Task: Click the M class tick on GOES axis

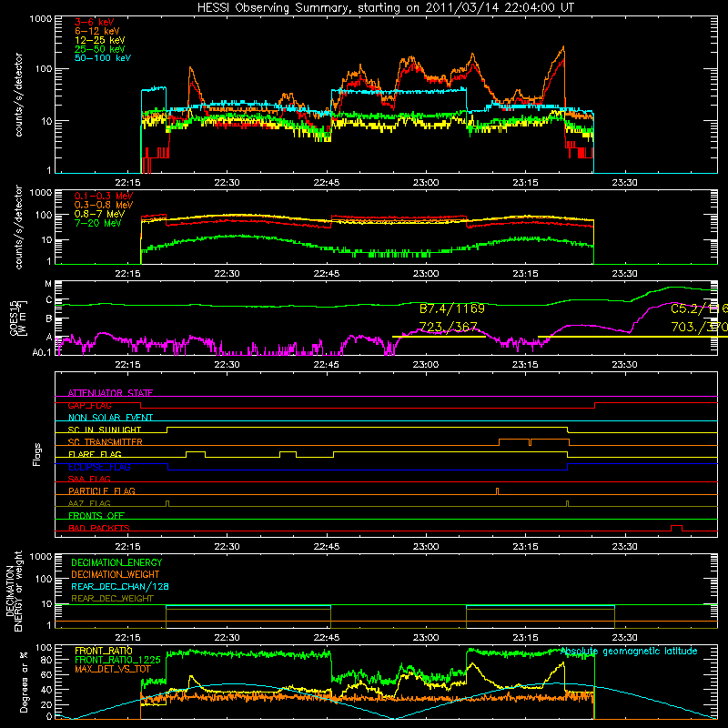Action: coord(48,284)
